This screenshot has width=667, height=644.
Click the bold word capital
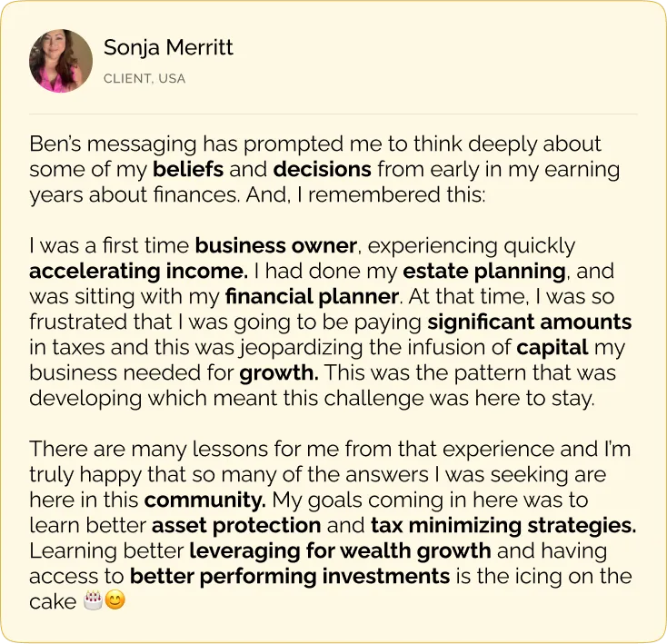click(x=553, y=347)
